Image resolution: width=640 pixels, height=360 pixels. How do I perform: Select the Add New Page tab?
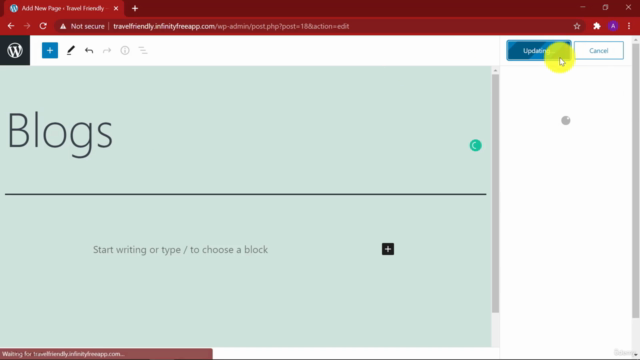pyautogui.click(x=64, y=8)
